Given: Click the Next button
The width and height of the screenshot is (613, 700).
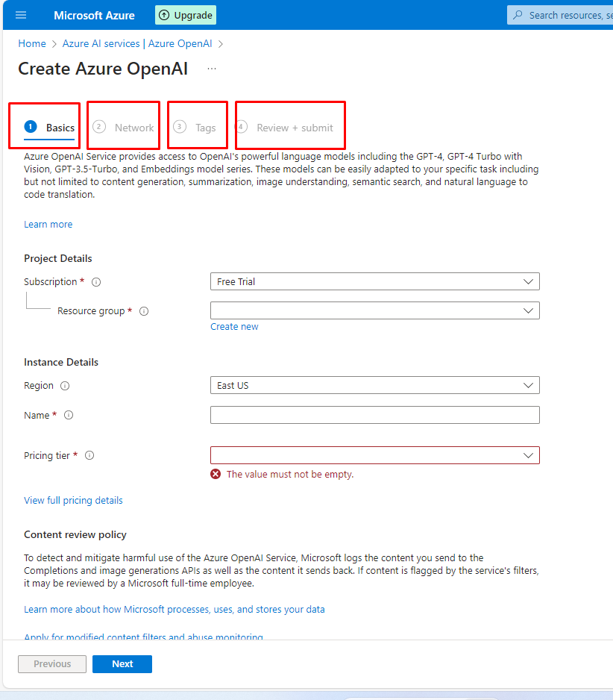Looking at the screenshot, I should coord(122,664).
